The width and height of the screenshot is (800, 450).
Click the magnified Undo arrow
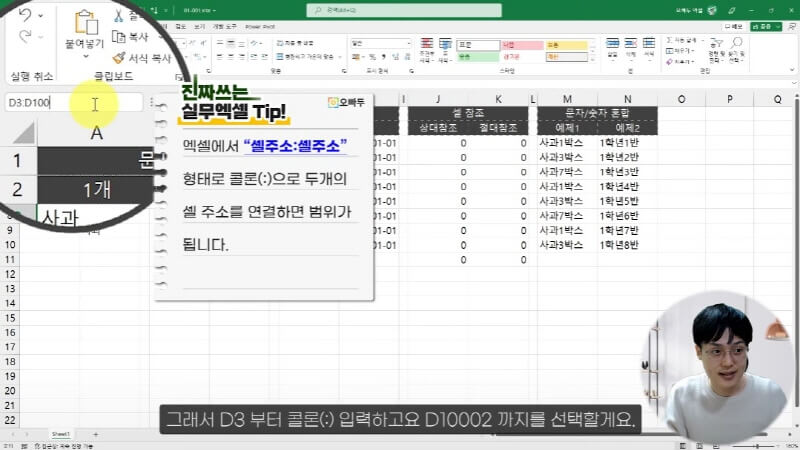24,15
